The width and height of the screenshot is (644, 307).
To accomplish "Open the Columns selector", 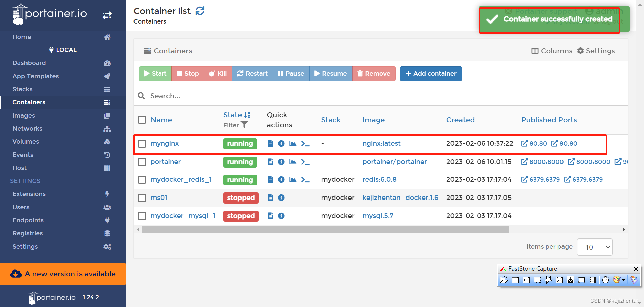I will [552, 51].
